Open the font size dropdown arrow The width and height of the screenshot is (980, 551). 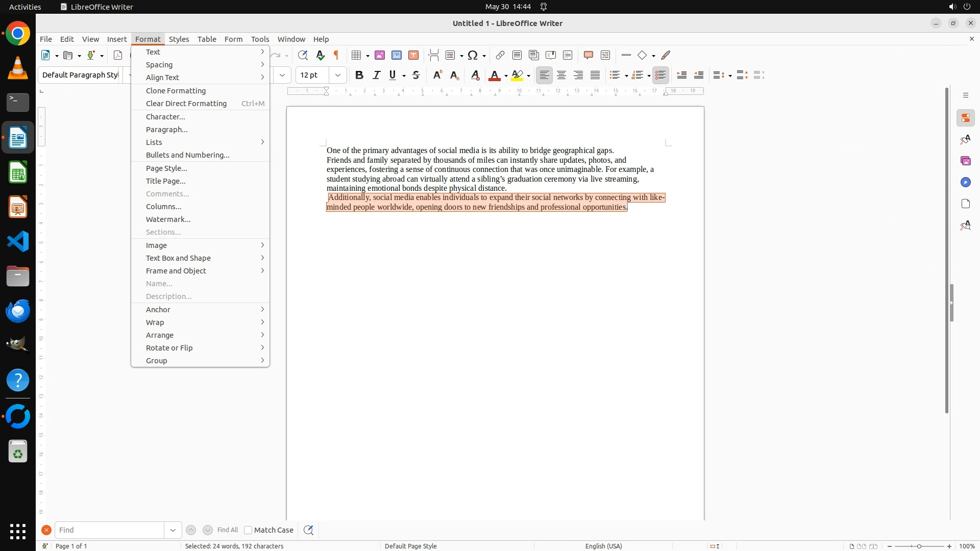click(x=338, y=75)
